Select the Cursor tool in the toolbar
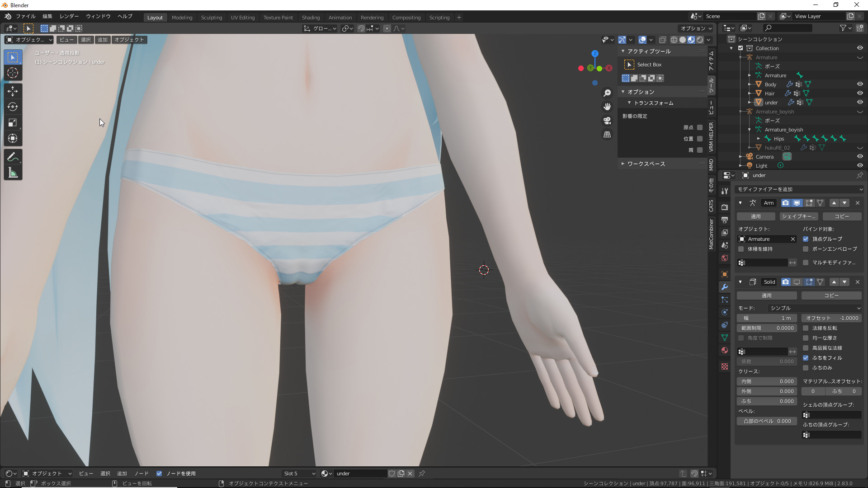868x488 pixels. click(13, 73)
